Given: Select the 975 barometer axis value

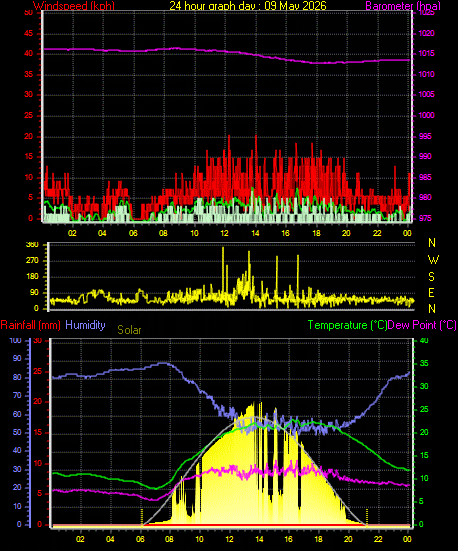Looking at the screenshot, I should click(x=425, y=219).
